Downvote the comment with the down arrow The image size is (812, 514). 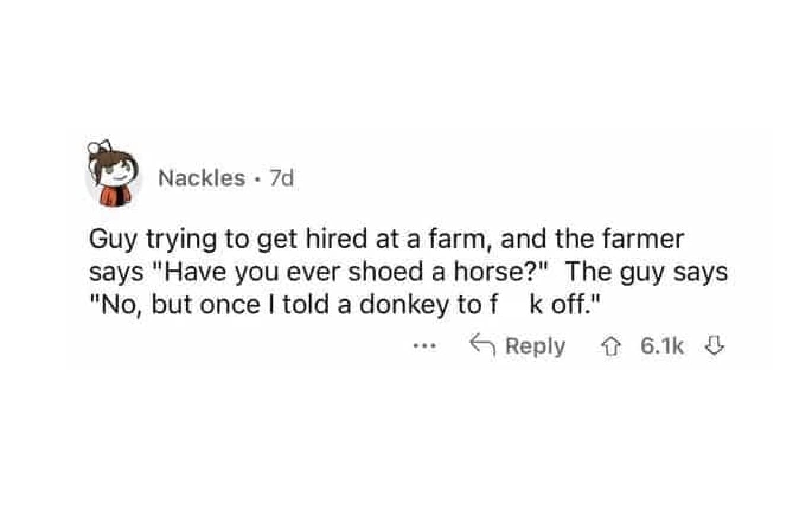coord(713,346)
